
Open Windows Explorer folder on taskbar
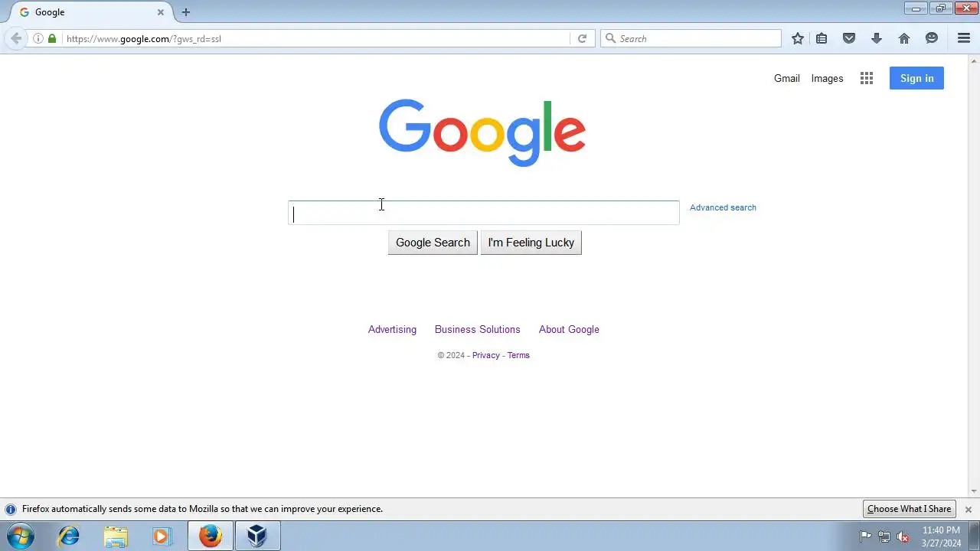(116, 536)
